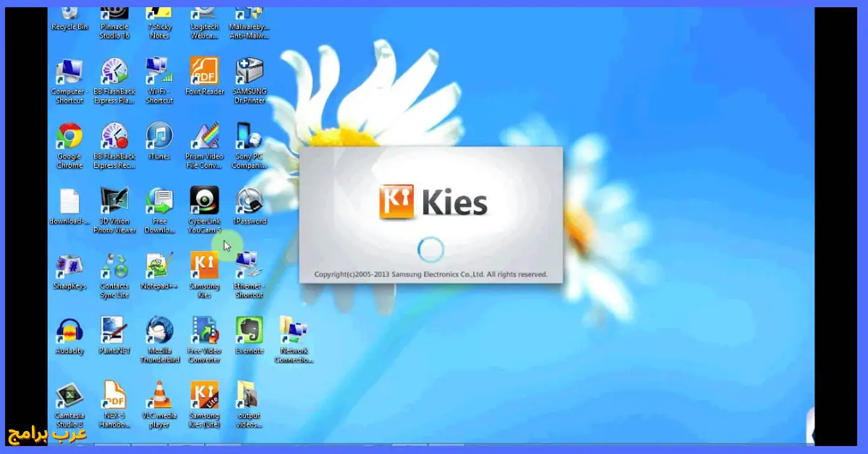Open 7 Sticky Notes shortcut
Viewport: 868px width, 454px height.
tap(159, 22)
